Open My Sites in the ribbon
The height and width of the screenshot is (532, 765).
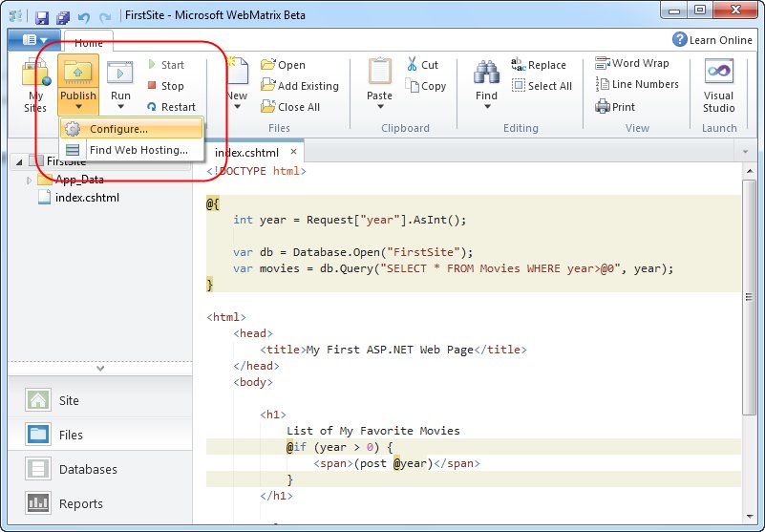click(35, 86)
